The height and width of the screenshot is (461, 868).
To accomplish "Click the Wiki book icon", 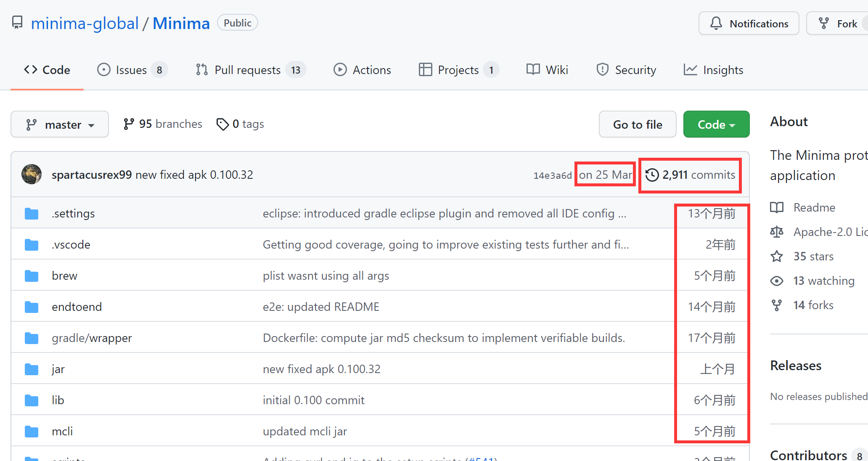I will coord(533,69).
